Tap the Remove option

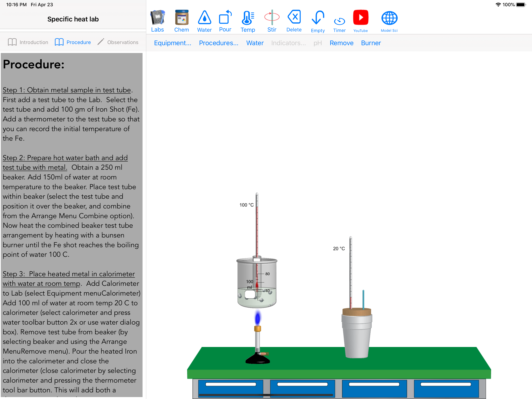point(342,43)
